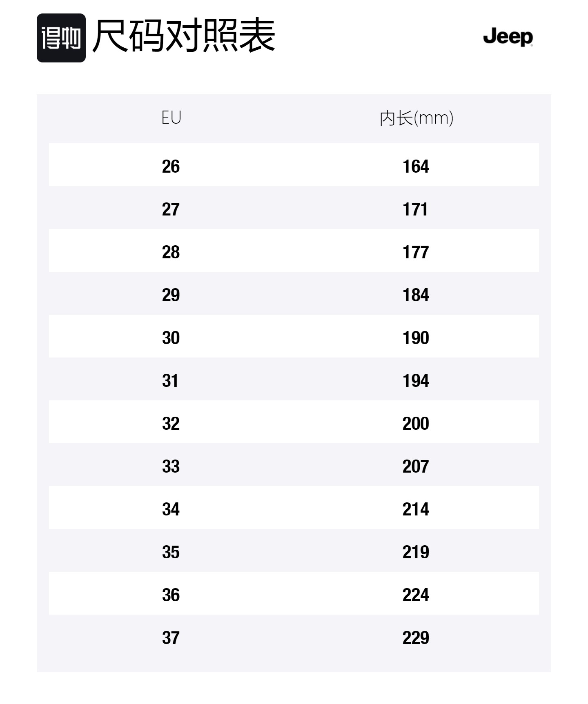Click the 尺码对照表 title text
Viewport: 588px width, 704px height.
click(x=184, y=36)
